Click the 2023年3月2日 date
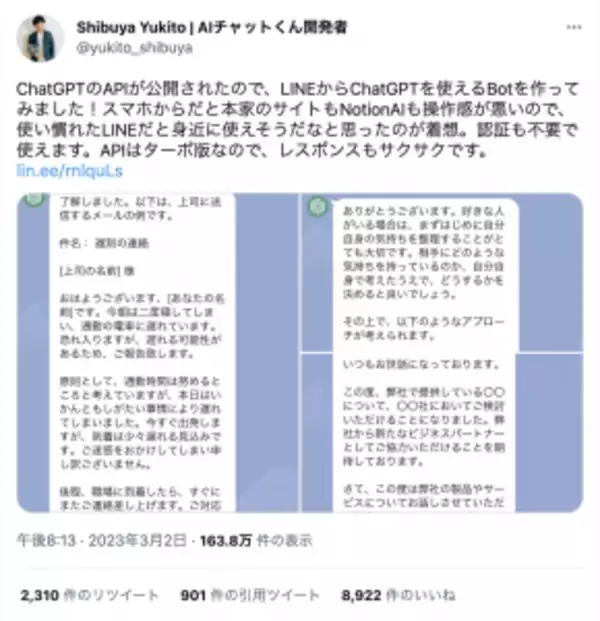Viewport: 600px width, 621px height. coord(137,540)
